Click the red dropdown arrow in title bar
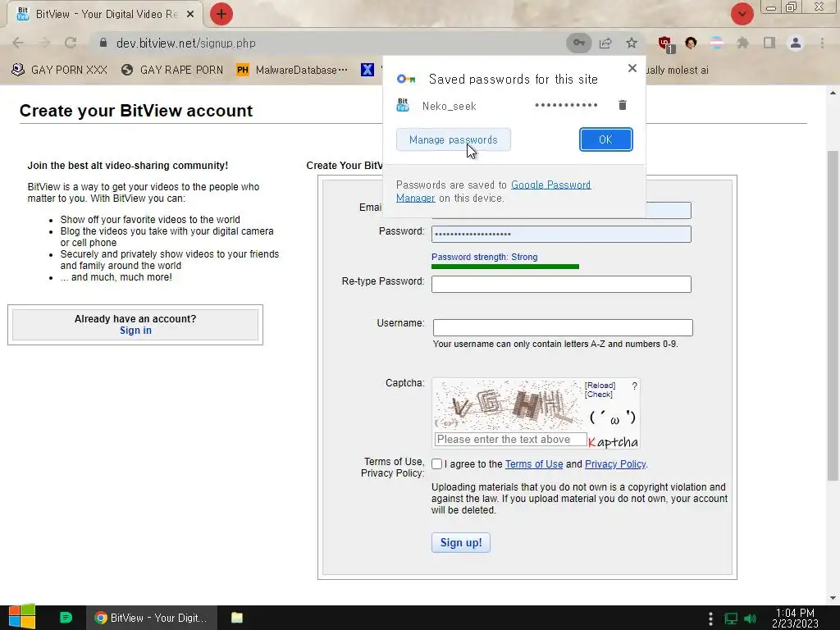The height and width of the screenshot is (630, 840). pyautogui.click(x=742, y=14)
